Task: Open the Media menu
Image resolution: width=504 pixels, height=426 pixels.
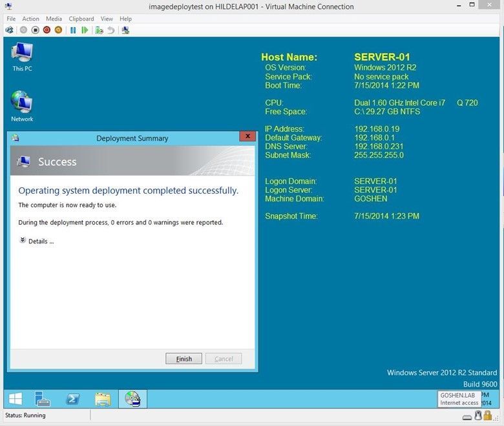Action: 54,19
